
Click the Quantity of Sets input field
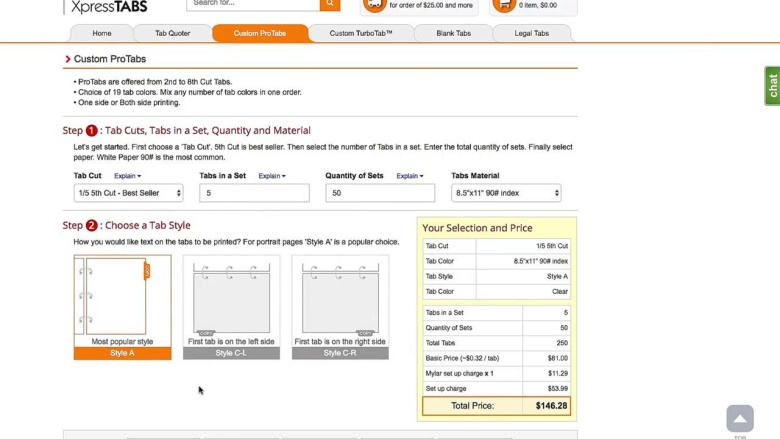380,193
